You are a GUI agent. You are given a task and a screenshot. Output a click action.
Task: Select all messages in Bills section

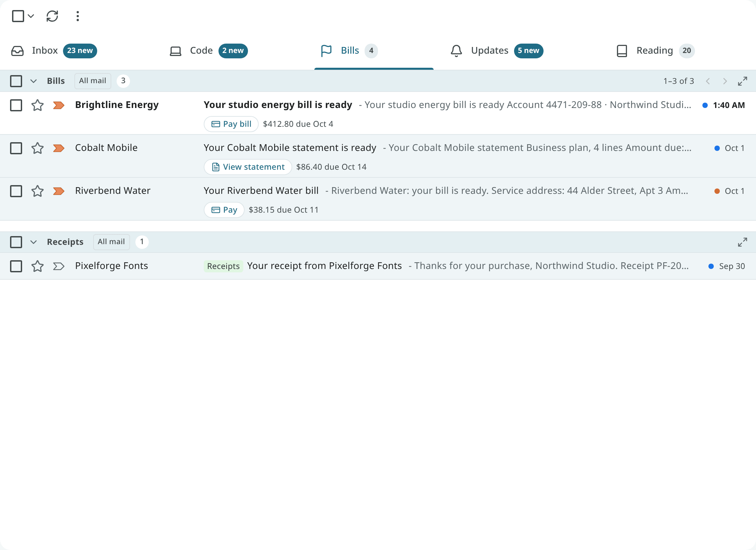coord(16,81)
